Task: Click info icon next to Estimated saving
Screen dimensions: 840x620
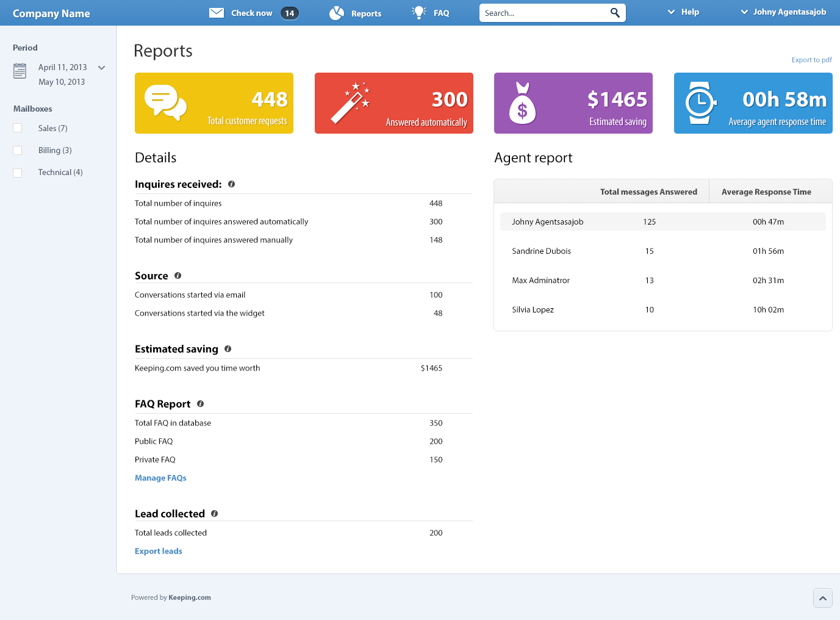Action: coord(228,348)
